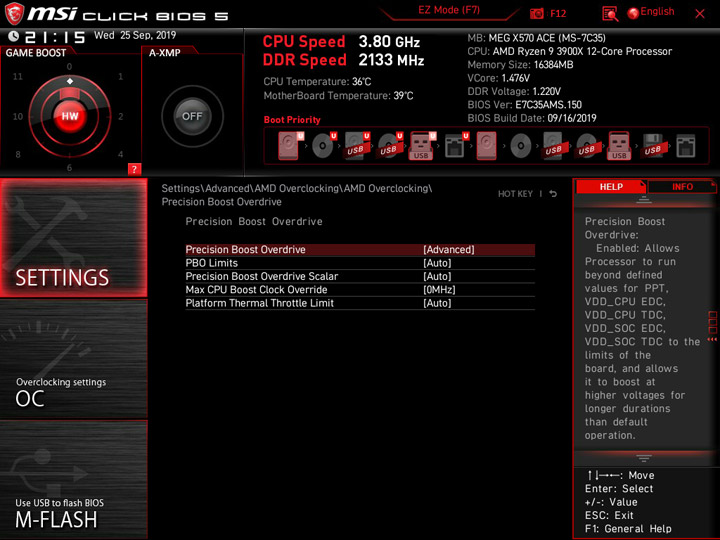The width and height of the screenshot is (720, 540).
Task: Click the F12 screenshot camera icon
Action: (x=536, y=13)
